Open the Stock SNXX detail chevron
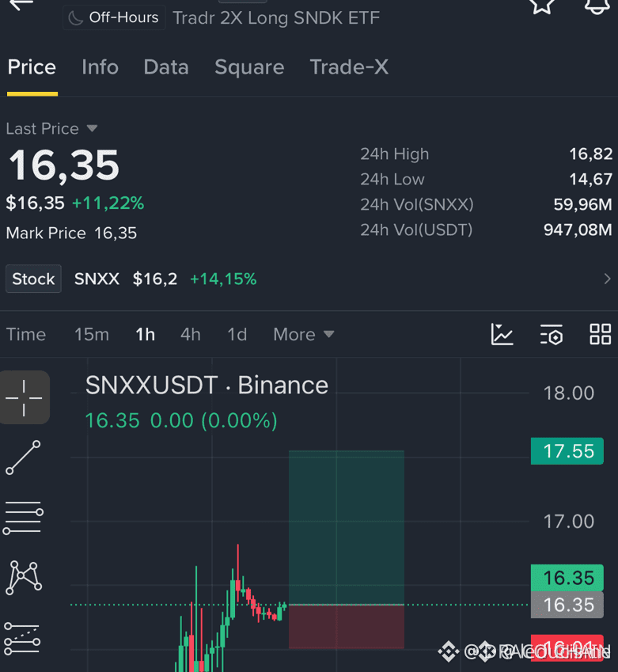 [x=607, y=279]
